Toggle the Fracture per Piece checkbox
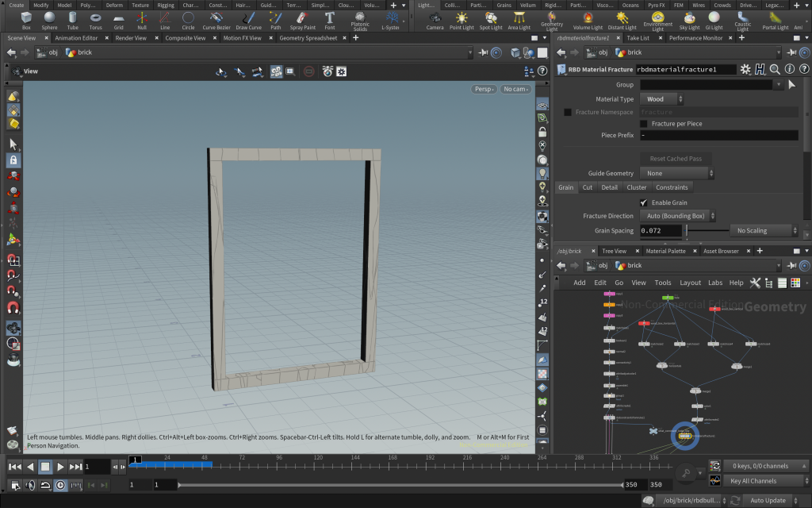Screen dimensions: 812x508 click(x=644, y=123)
